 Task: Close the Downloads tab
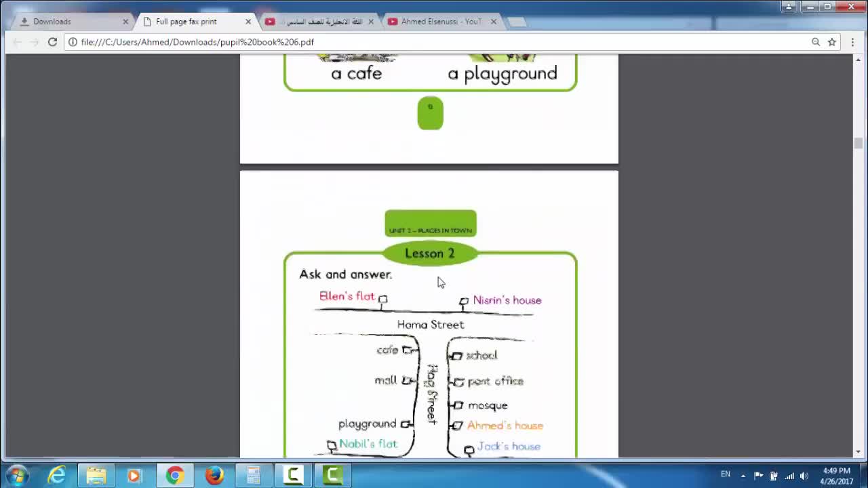point(125,22)
